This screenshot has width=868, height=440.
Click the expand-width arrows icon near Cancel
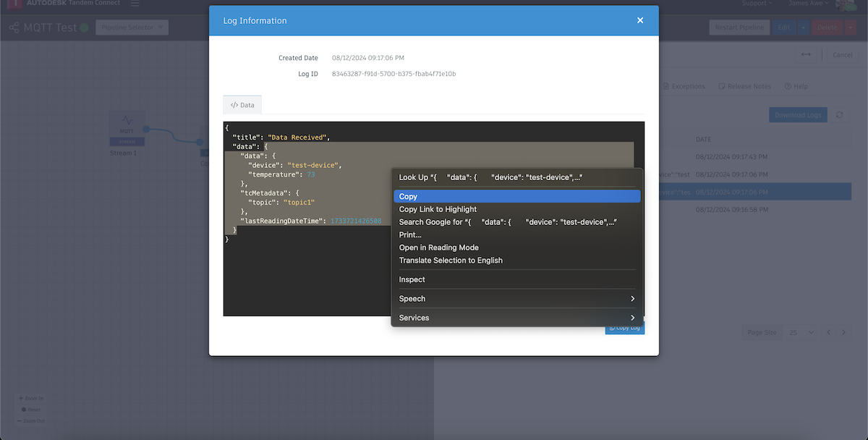tap(807, 54)
